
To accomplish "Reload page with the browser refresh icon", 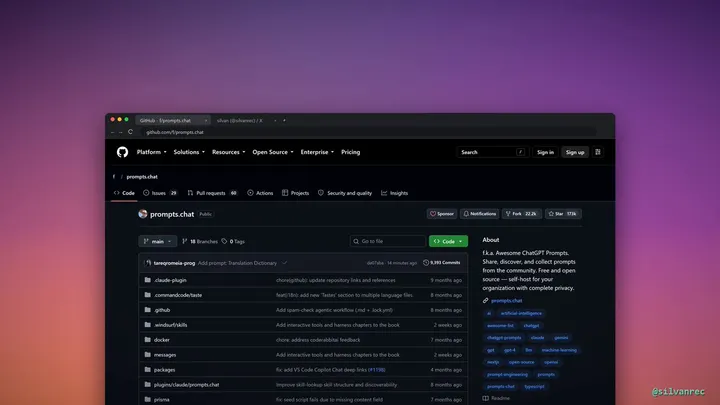I will point(130,132).
